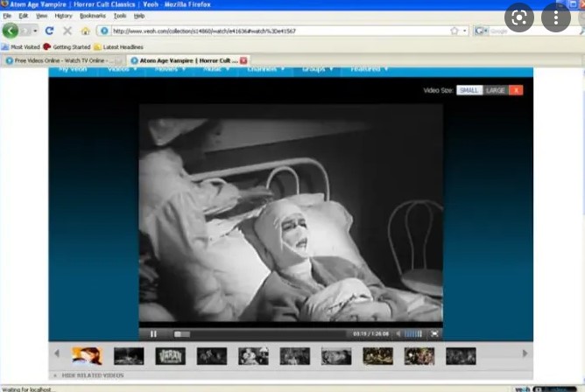Expand the Groups navigation dropdown
Image resolution: width=585 pixels, height=392 pixels.
317,70
